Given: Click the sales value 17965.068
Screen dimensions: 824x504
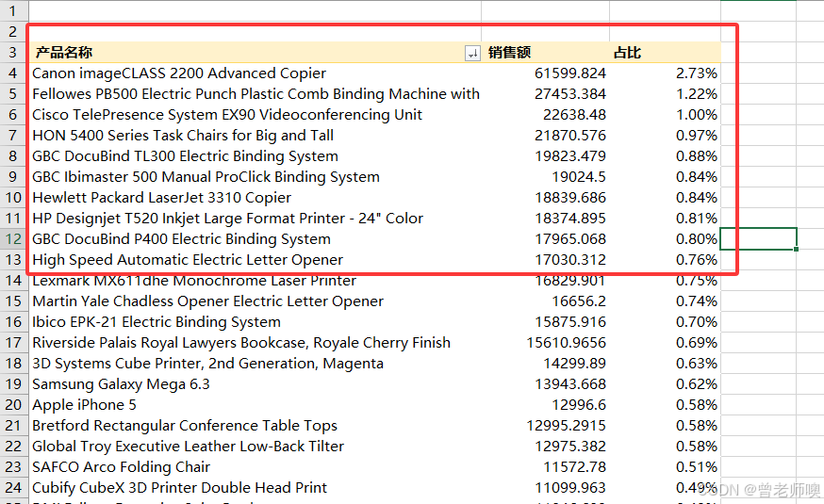Looking at the screenshot, I should pyautogui.click(x=546, y=239).
